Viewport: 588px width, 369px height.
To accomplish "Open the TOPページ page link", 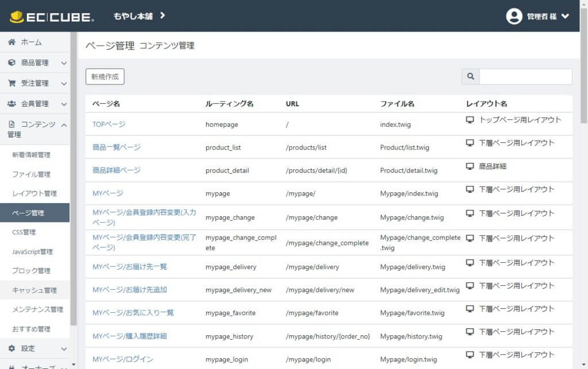I will (109, 124).
